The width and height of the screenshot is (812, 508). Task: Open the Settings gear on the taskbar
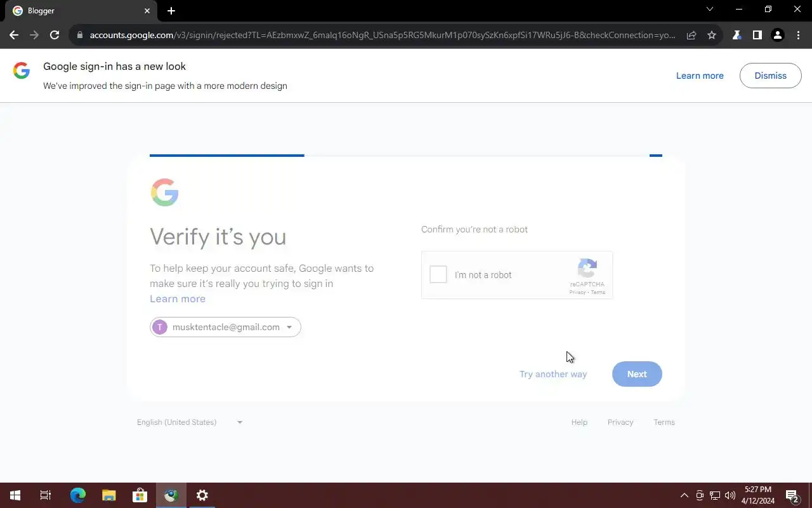202,495
